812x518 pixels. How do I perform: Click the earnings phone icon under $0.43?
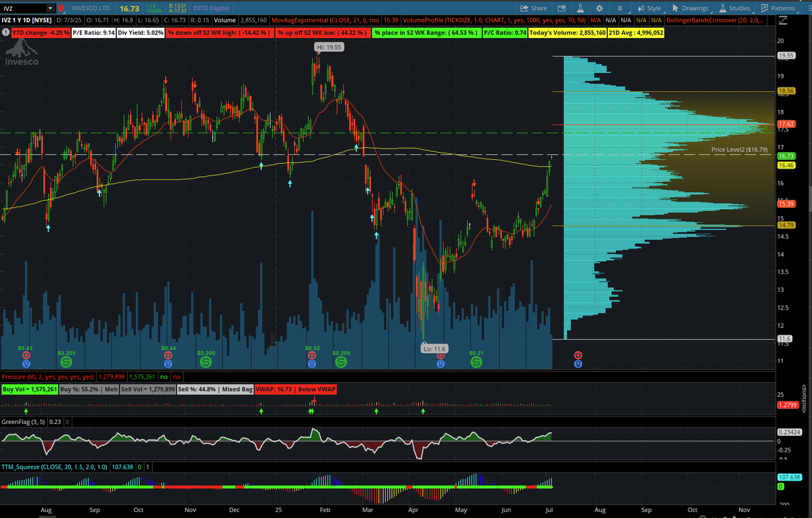26,355
